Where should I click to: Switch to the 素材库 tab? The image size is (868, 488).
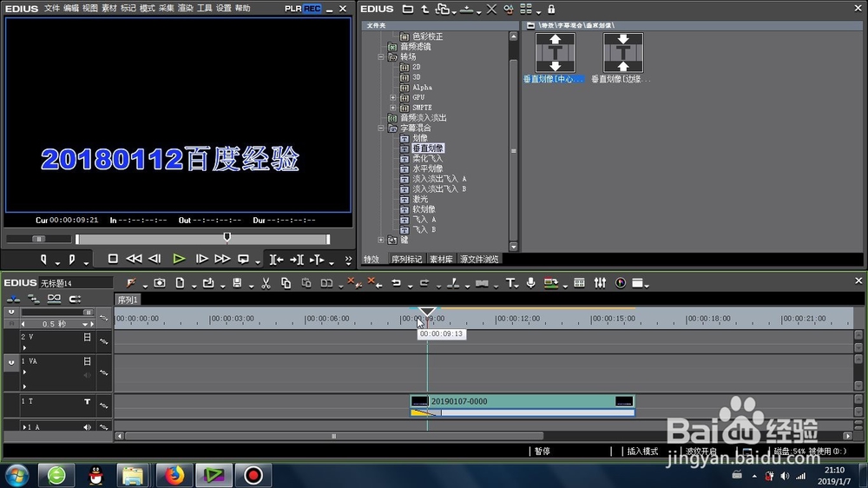[x=441, y=260]
